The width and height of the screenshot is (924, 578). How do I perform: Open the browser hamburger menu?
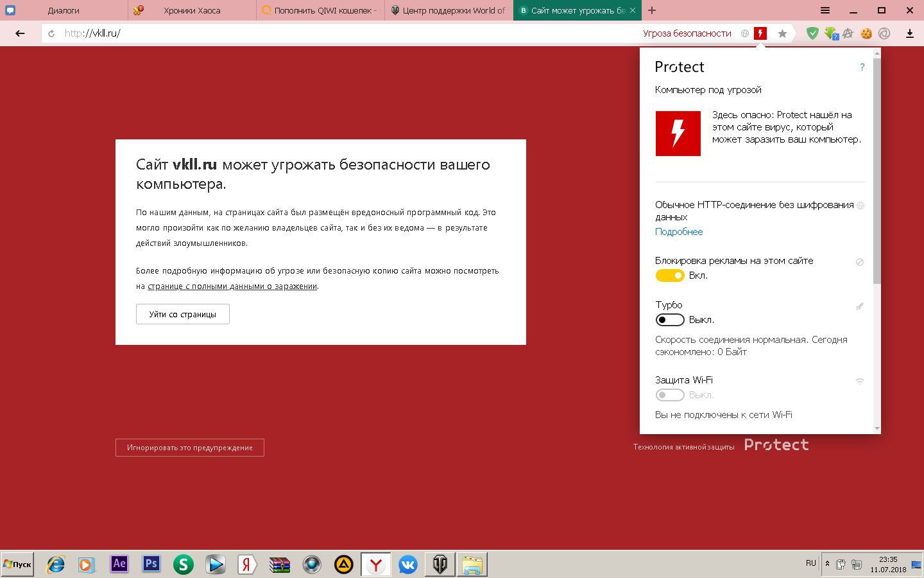[825, 10]
